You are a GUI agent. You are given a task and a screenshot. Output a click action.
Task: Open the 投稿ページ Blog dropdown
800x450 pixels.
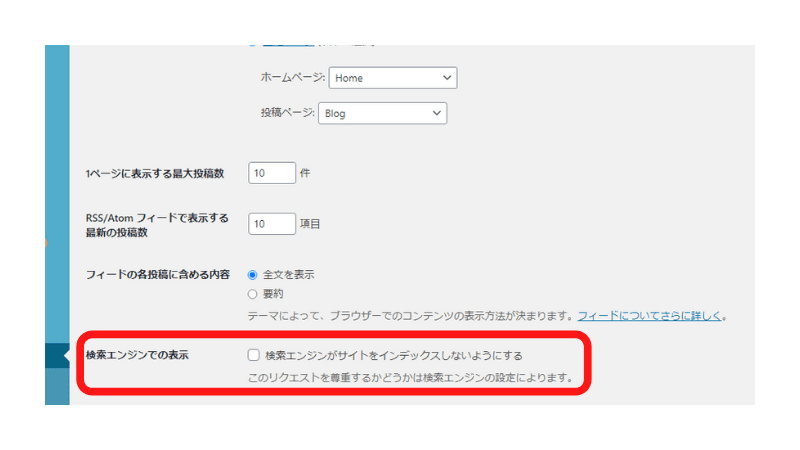pos(383,113)
